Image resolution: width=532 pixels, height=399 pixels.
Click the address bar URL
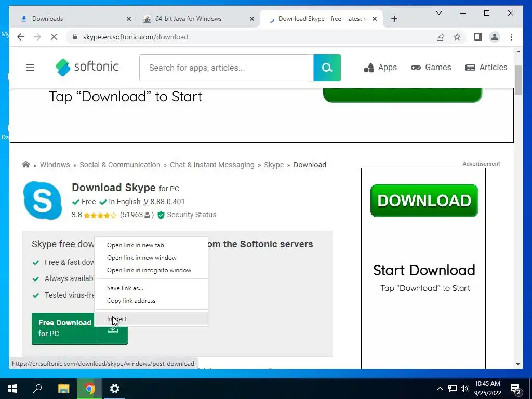pos(136,37)
